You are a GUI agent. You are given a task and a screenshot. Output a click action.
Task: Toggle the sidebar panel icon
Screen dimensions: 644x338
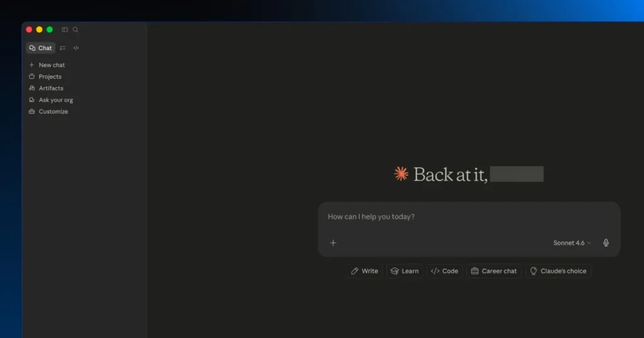(65, 30)
